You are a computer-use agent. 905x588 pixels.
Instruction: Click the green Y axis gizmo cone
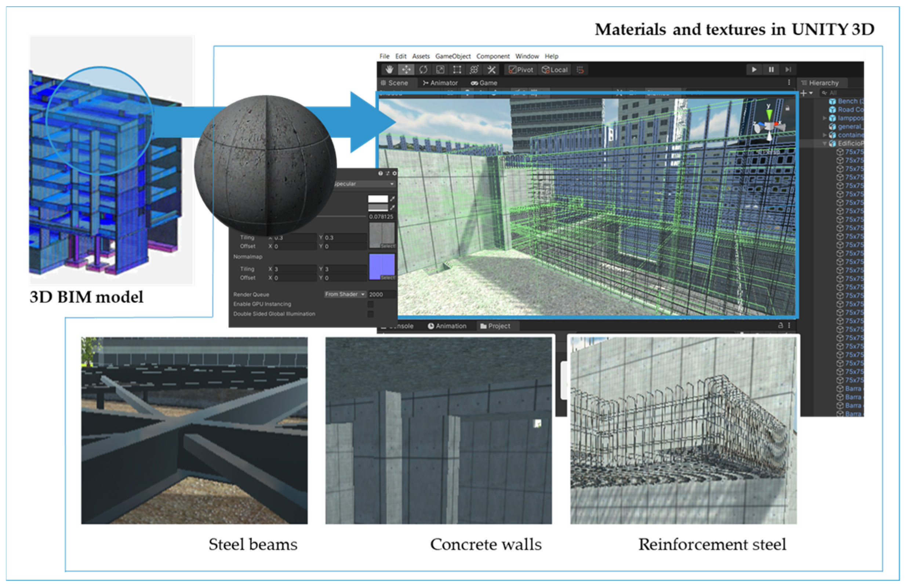(769, 114)
